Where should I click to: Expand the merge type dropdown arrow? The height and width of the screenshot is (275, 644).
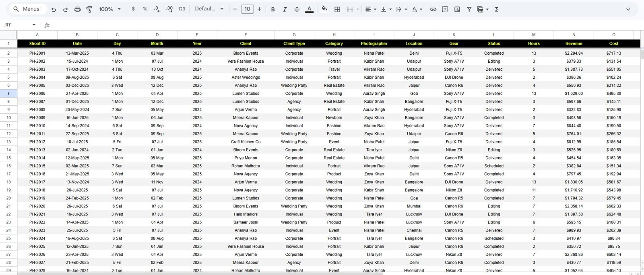coord(357,9)
